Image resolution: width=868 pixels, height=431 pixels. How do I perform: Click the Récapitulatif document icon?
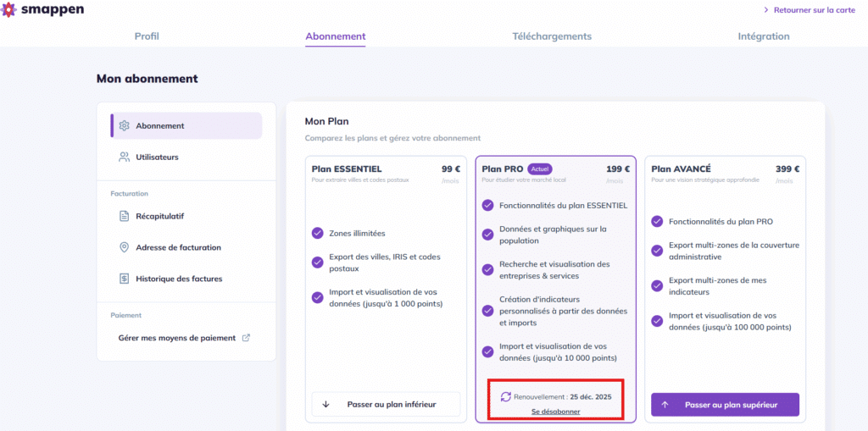[x=125, y=216]
